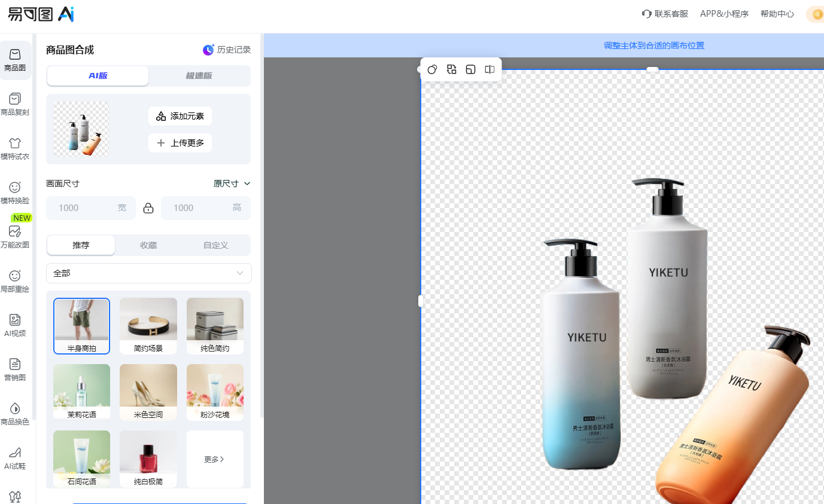Select the 简约场景 scene template
This screenshot has width=824, height=504.
[148, 326]
